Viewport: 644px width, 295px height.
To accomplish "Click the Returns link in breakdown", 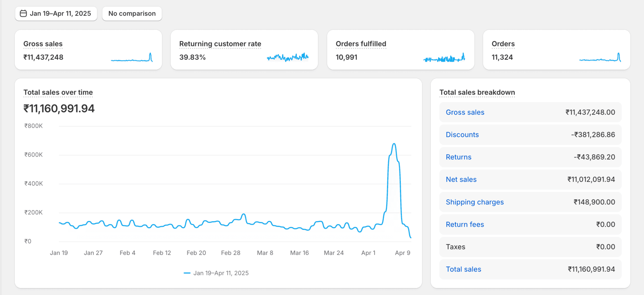I will click(x=458, y=157).
